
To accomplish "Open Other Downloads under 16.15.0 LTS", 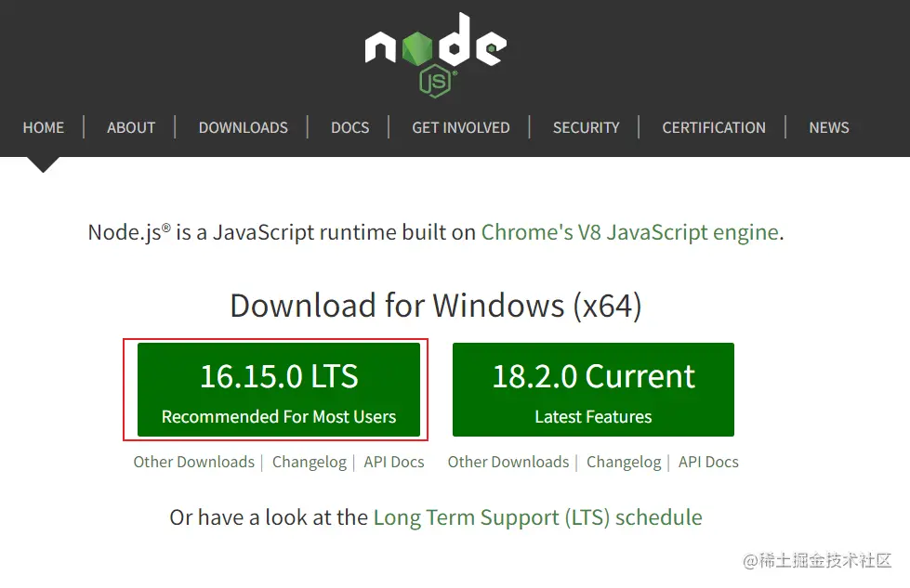I will click(x=194, y=463).
